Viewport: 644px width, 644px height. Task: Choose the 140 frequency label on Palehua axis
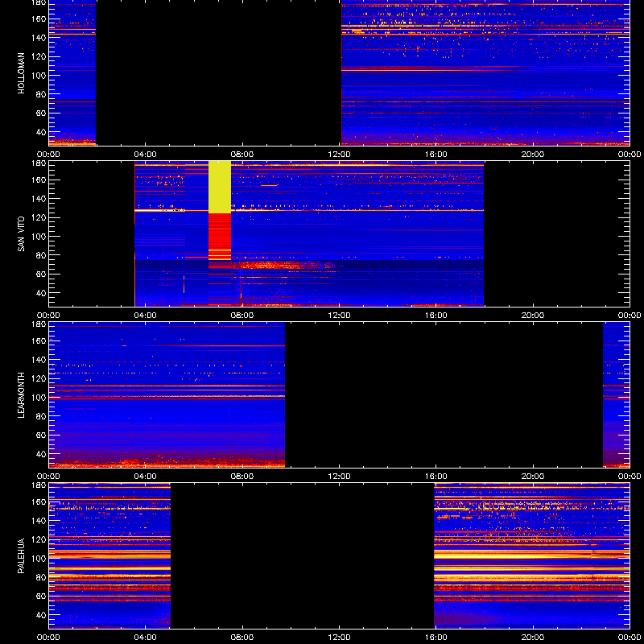(39, 521)
